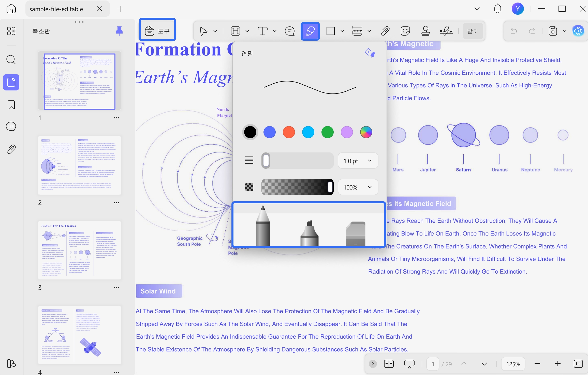The image size is (588, 375).
Task: Undo the last action
Action: (x=514, y=31)
